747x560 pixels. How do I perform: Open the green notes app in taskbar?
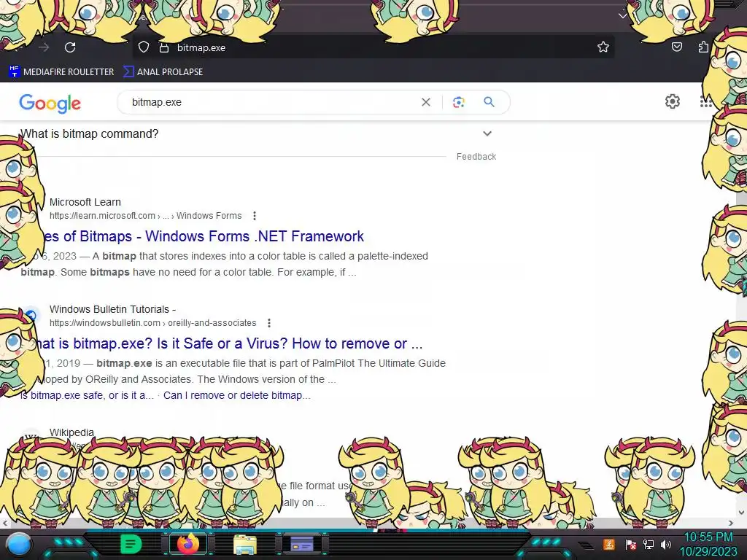[131, 544]
